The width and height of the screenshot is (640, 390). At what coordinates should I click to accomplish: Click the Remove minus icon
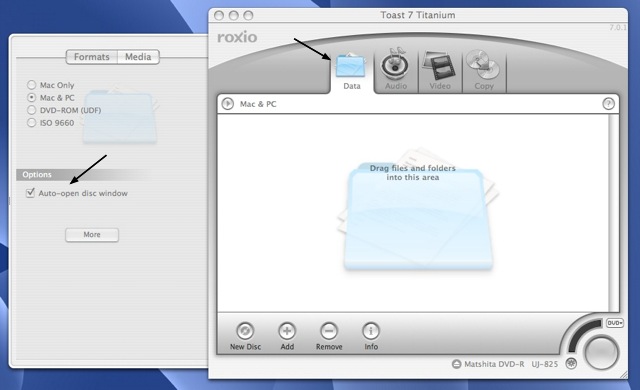click(x=329, y=331)
